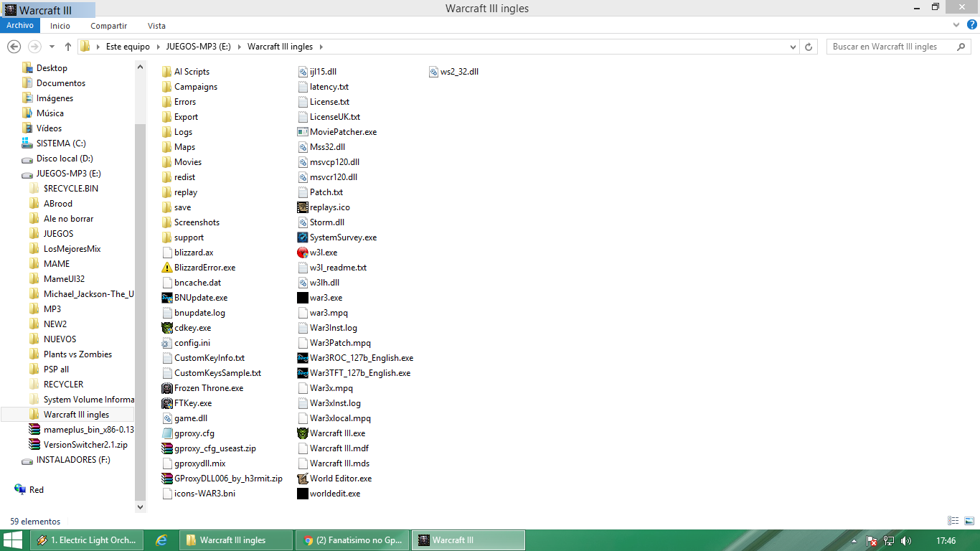Select the gproxy_cfg_useast.zip archive icon
This screenshot has height=551, width=980.
point(167,448)
